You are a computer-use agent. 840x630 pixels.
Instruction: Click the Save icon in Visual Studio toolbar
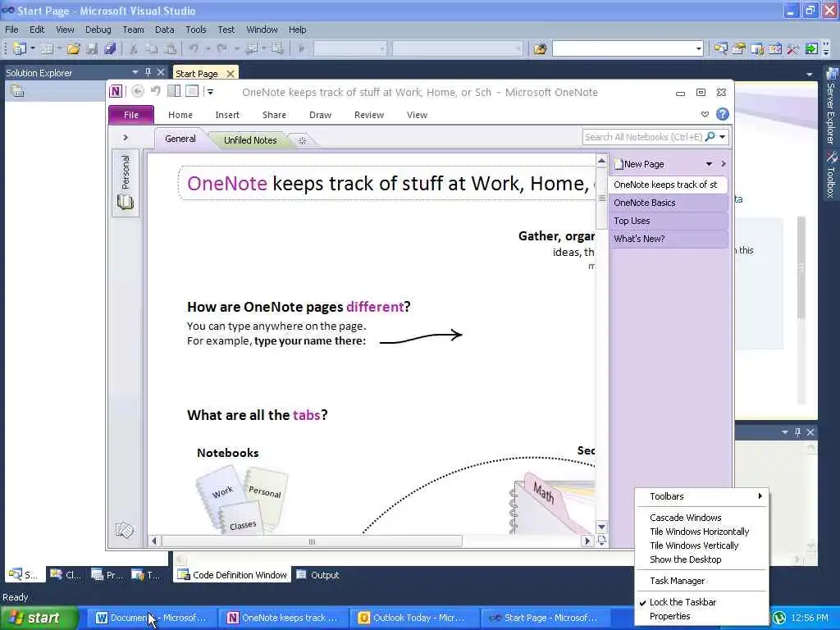tap(92, 48)
